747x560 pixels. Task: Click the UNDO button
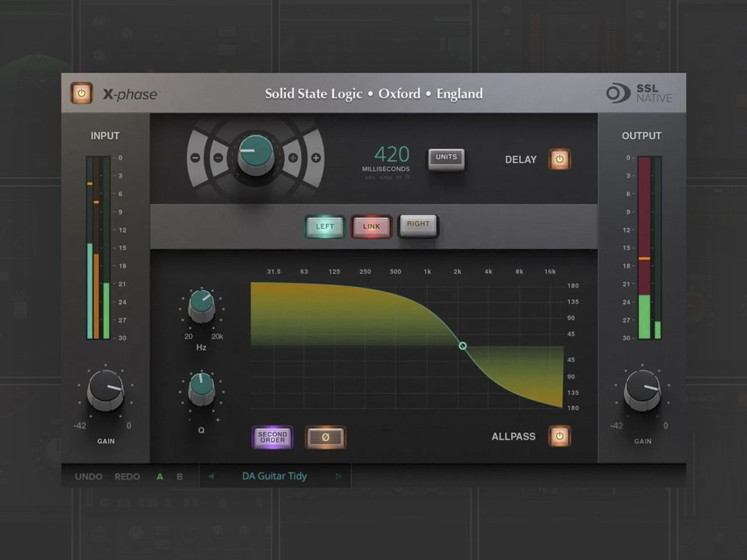pyautogui.click(x=89, y=476)
